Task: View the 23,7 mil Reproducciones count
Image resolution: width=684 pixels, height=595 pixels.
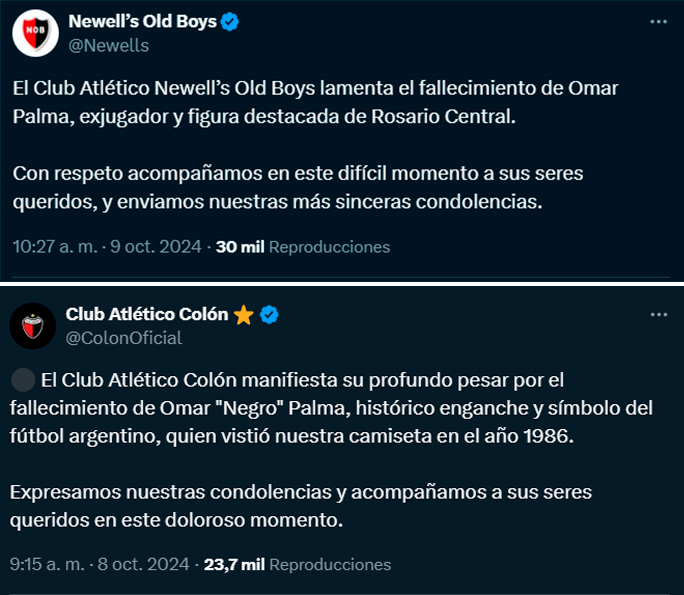Action: [x=297, y=564]
